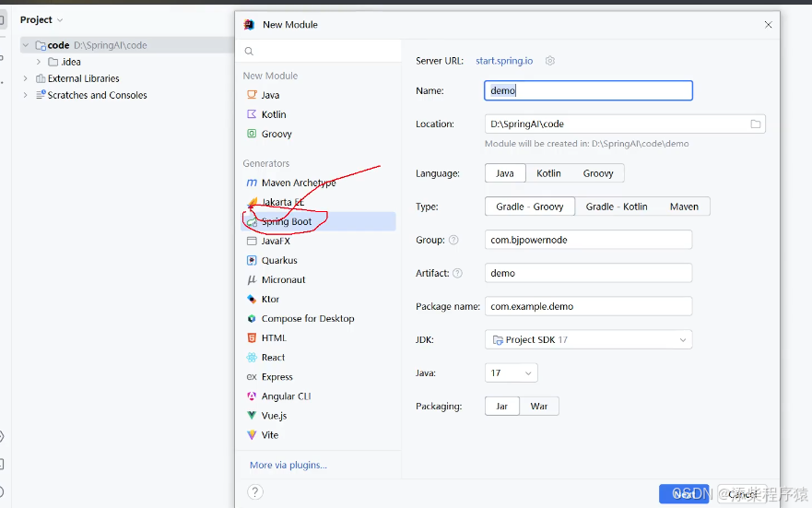Choose the Vite generator icon
The height and width of the screenshot is (508, 812).
tap(252, 435)
